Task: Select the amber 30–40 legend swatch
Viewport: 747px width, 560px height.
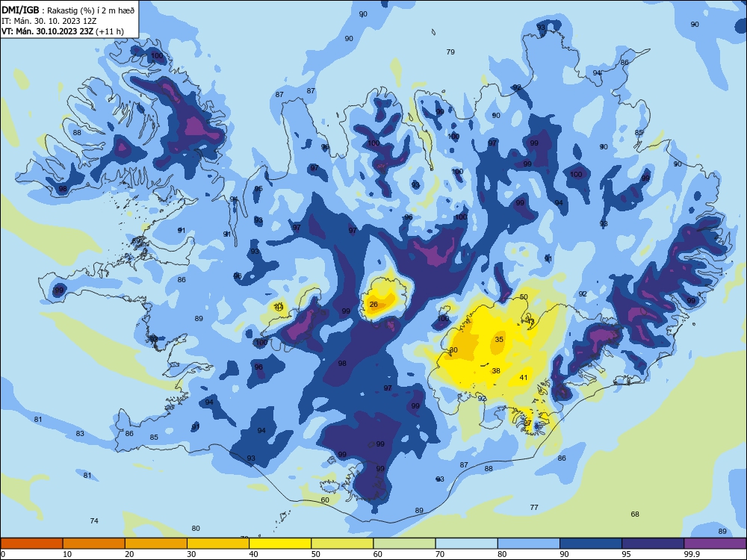Action: [218, 544]
